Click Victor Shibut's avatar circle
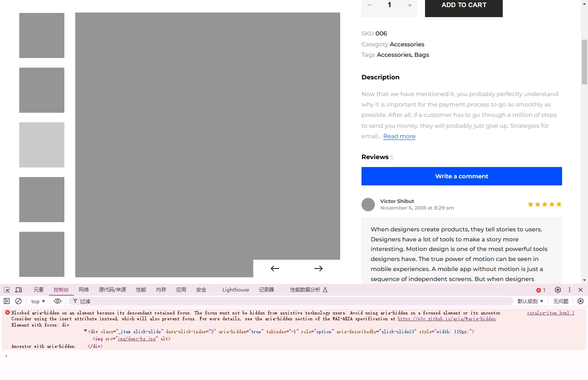This screenshot has height=380, width=588. click(x=368, y=205)
